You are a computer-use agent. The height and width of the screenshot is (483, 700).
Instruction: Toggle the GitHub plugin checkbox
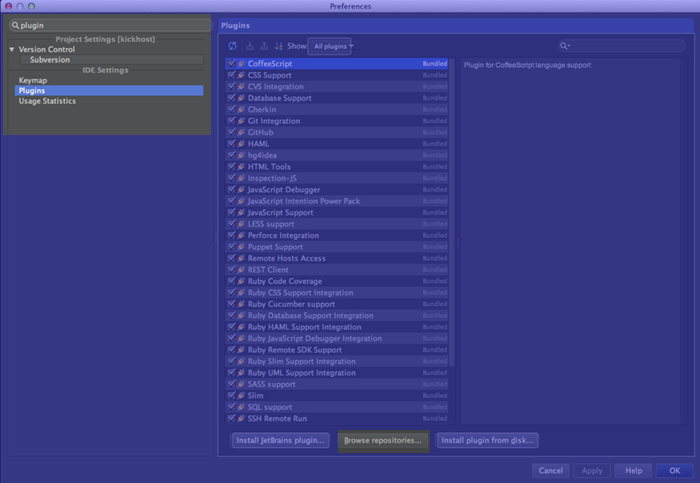231,132
